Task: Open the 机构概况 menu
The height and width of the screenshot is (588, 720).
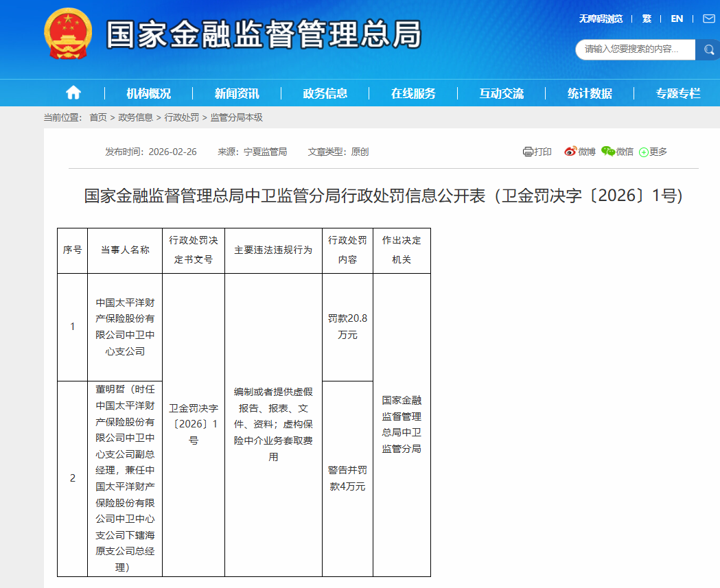Action: coord(148,93)
